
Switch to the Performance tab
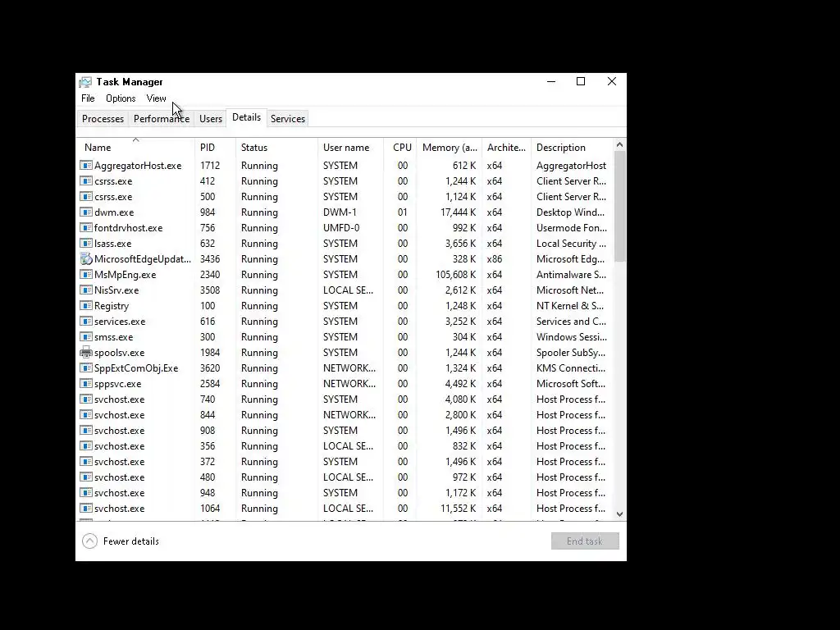[162, 119]
